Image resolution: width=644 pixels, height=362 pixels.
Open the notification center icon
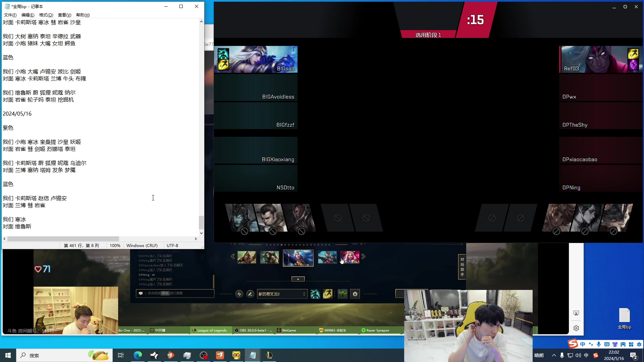(634, 356)
